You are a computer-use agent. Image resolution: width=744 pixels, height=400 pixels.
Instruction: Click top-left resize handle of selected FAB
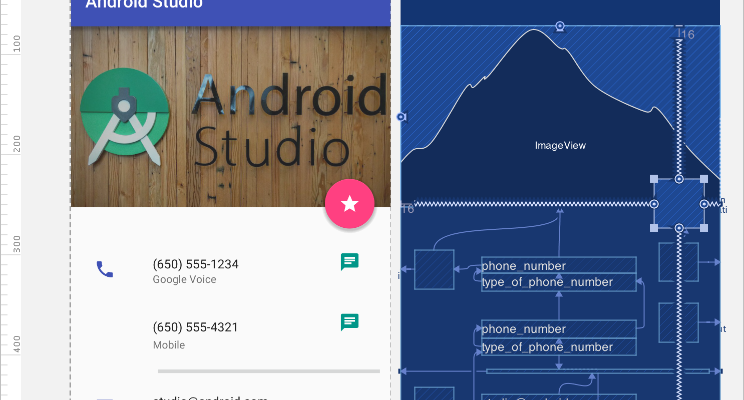(654, 179)
